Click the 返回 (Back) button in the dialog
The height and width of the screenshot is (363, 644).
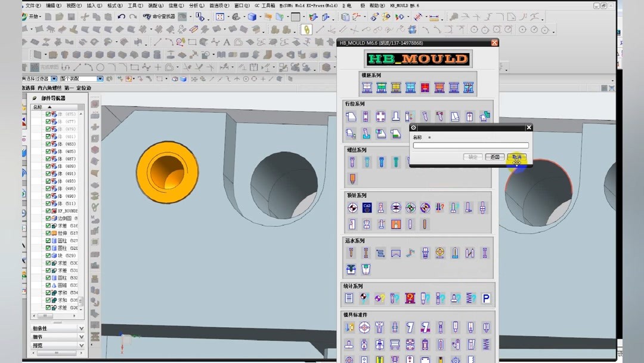pos(494,157)
